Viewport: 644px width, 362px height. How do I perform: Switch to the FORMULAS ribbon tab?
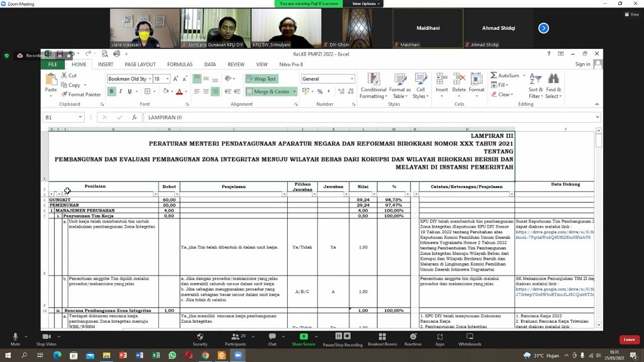click(x=179, y=64)
